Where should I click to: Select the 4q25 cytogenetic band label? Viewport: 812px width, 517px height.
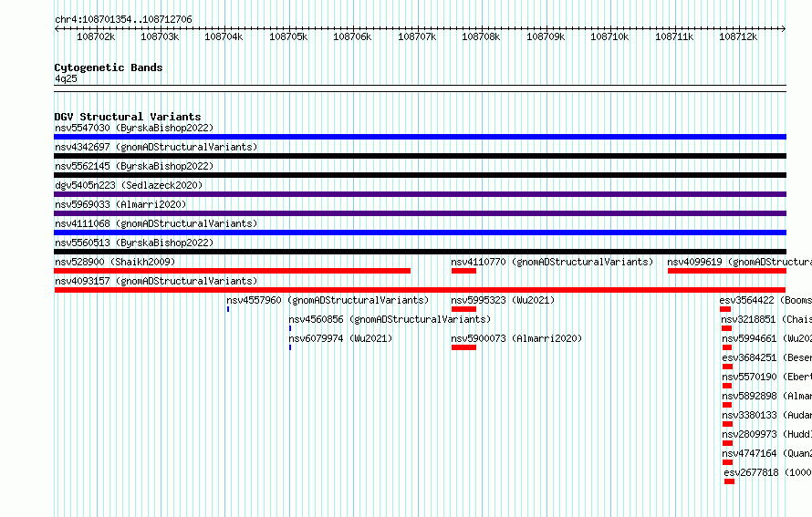(66, 78)
